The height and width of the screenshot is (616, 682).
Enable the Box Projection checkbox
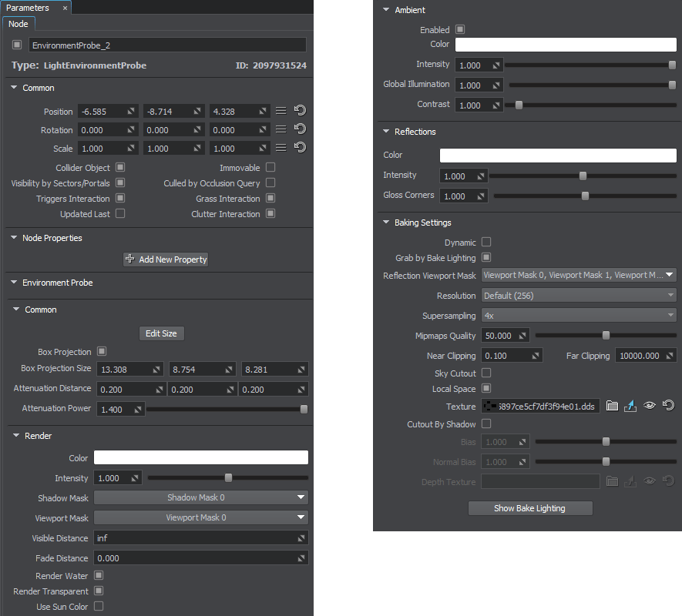(x=102, y=352)
